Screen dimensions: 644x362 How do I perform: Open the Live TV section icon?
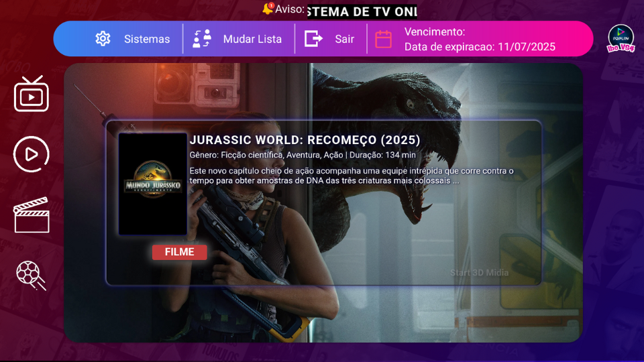[32, 94]
